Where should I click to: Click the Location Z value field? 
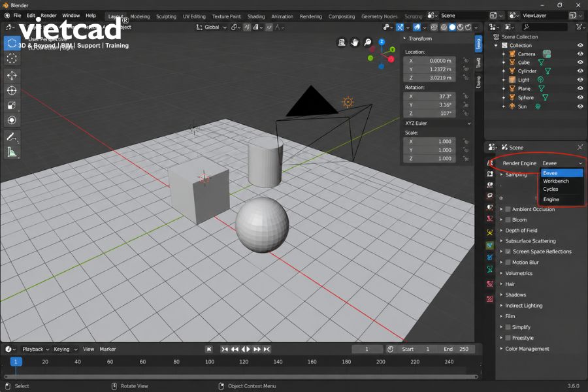coord(429,78)
